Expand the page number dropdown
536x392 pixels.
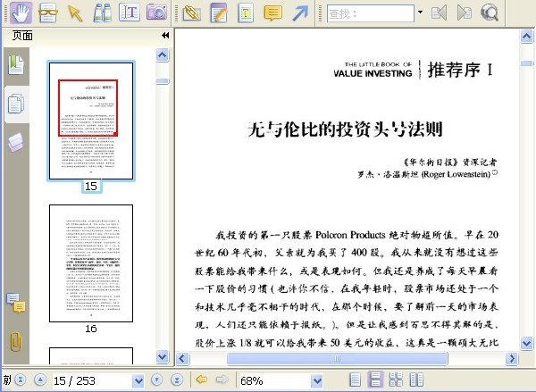point(138,380)
